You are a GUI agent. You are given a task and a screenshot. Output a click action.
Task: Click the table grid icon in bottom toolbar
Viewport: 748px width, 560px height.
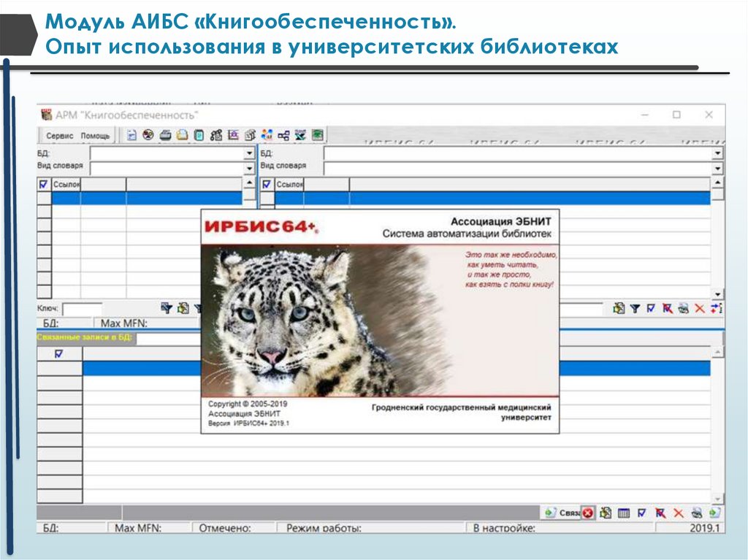pos(624,513)
